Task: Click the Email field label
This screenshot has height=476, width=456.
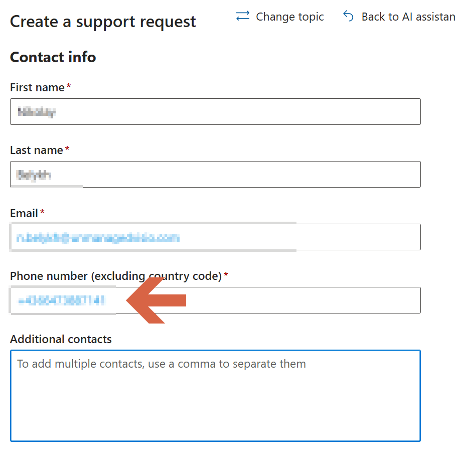Action: 24,213
